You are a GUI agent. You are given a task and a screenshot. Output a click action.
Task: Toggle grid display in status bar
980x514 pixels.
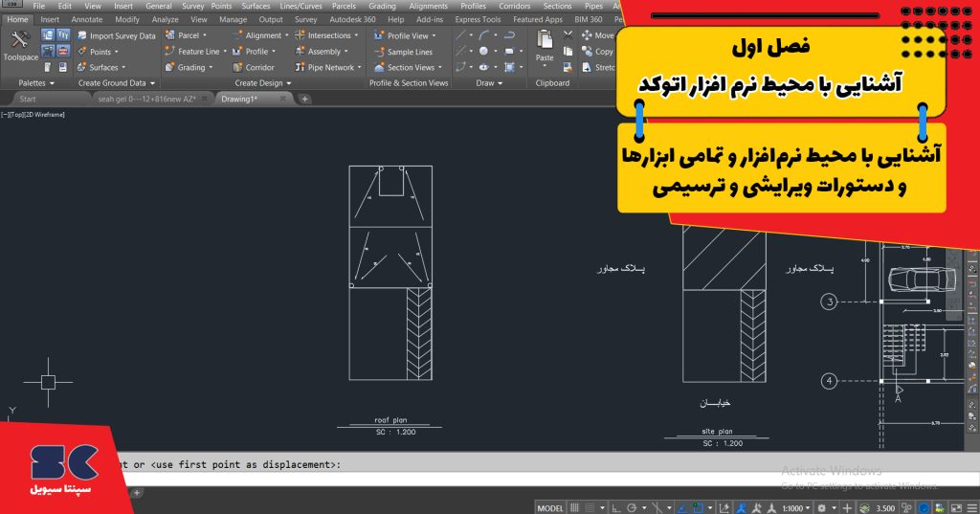574,507
